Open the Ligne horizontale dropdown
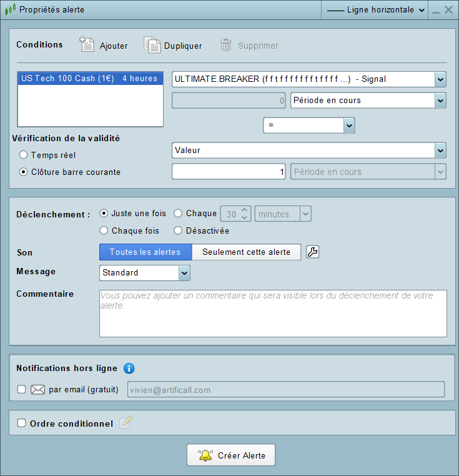 tap(375, 10)
